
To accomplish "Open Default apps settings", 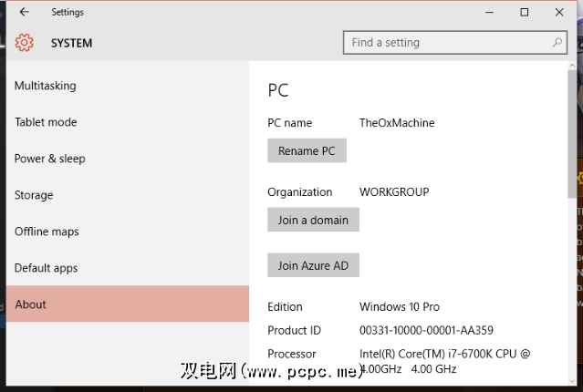I will (127, 268).
